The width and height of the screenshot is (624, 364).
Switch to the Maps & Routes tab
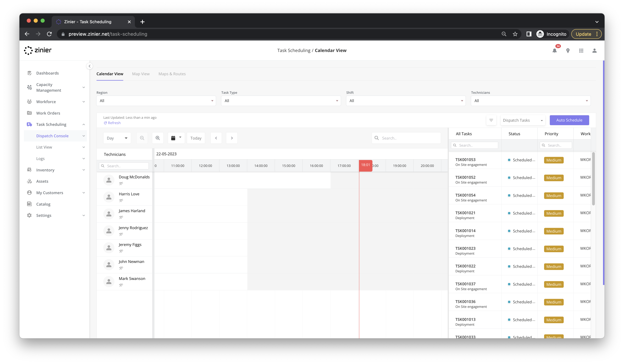click(172, 74)
